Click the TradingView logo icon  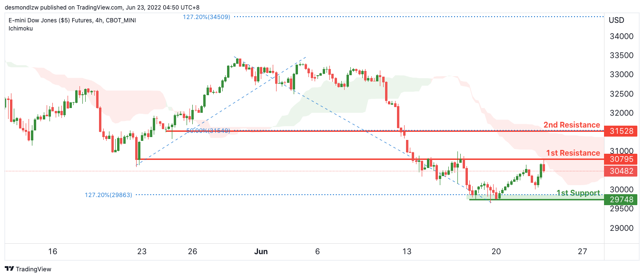[10, 269]
